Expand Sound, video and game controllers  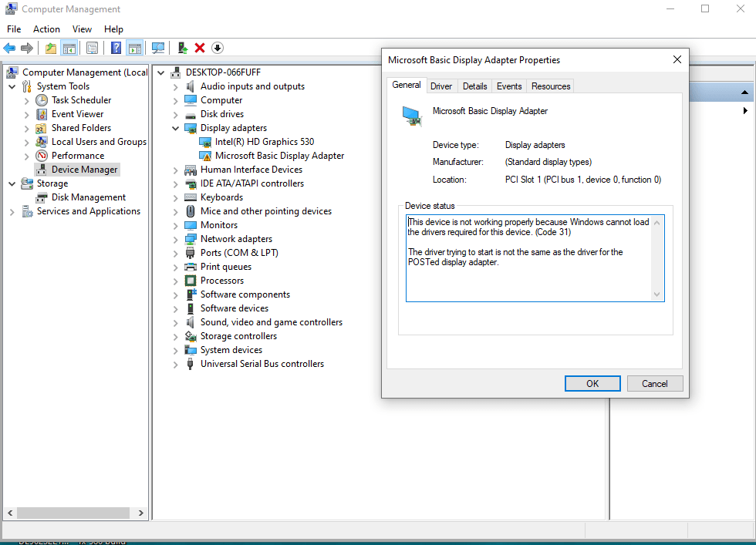coord(176,323)
